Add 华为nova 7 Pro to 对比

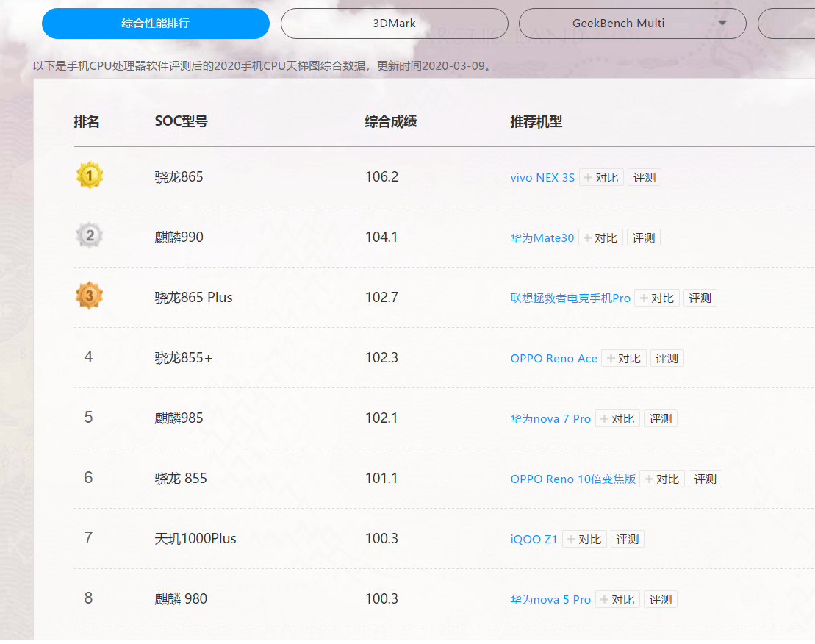pyautogui.click(x=617, y=419)
